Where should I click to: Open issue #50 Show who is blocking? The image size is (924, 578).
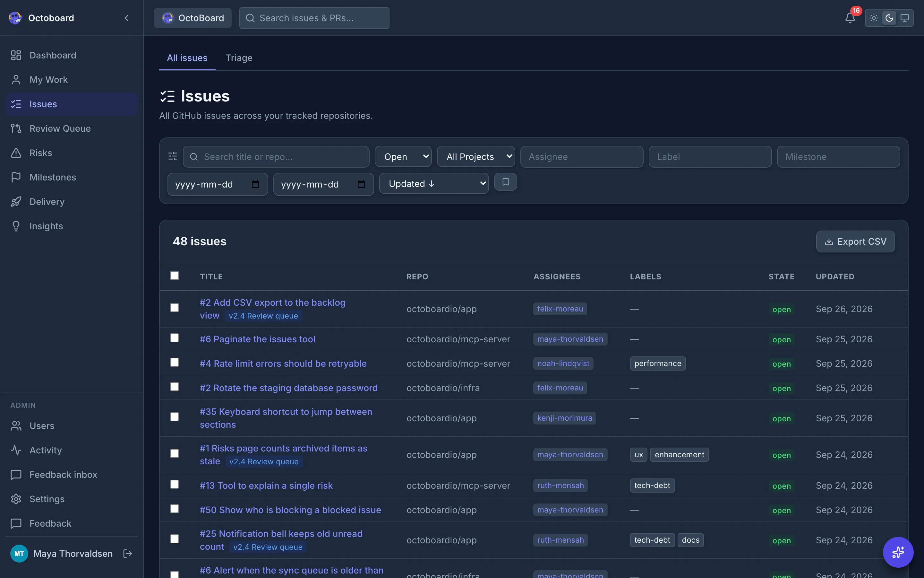click(290, 510)
